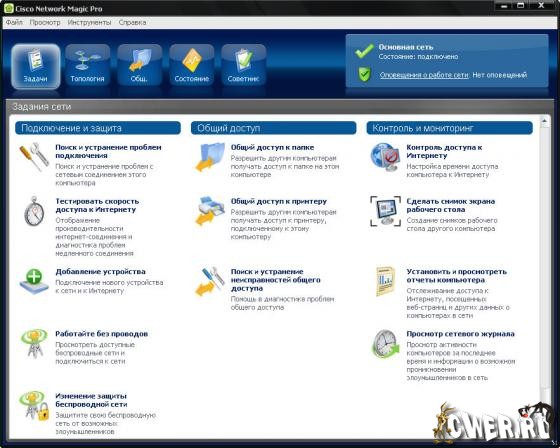
Task: Open Поиск и устранение проблем подключения
Action: tap(108, 151)
